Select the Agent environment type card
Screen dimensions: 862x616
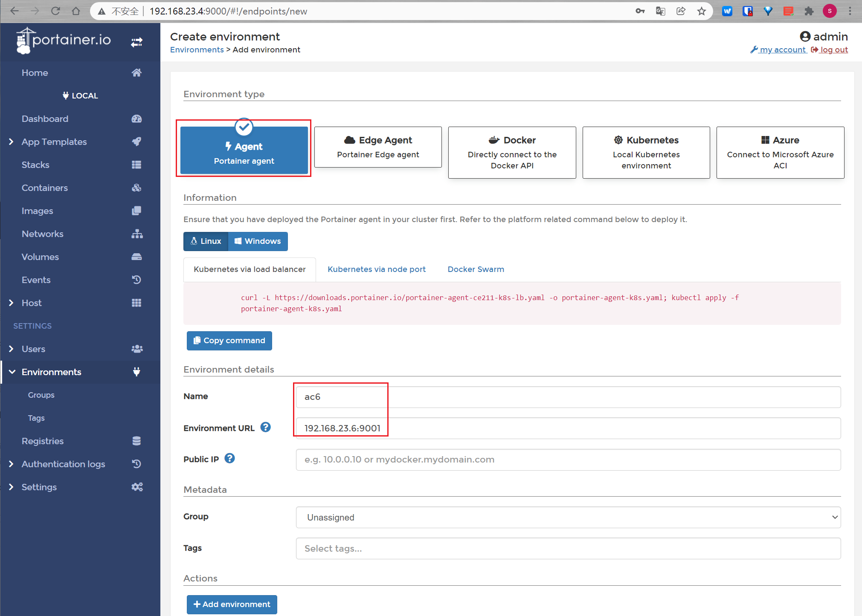pyautogui.click(x=244, y=150)
